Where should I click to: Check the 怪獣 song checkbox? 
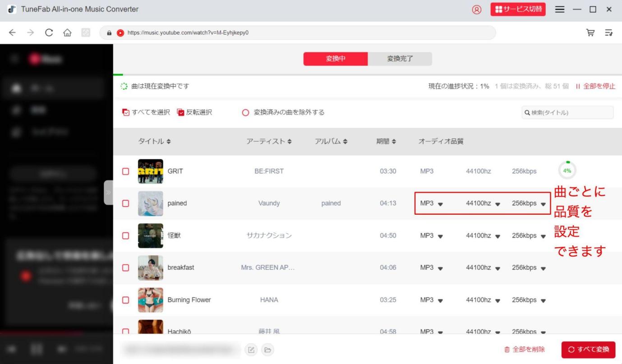click(126, 235)
